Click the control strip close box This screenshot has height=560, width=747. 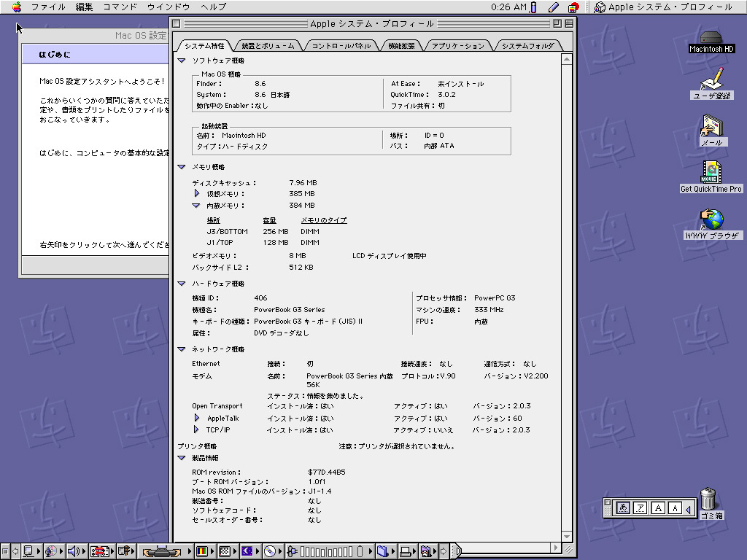tap(5, 551)
